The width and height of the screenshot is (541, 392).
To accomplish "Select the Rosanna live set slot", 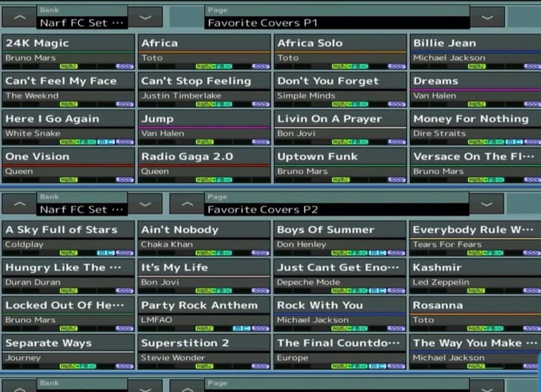I will (x=475, y=315).
